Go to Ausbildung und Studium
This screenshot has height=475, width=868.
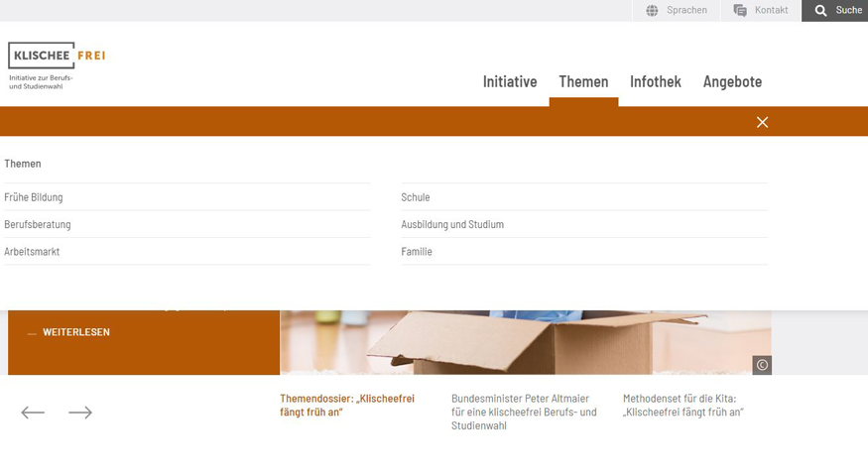(452, 224)
